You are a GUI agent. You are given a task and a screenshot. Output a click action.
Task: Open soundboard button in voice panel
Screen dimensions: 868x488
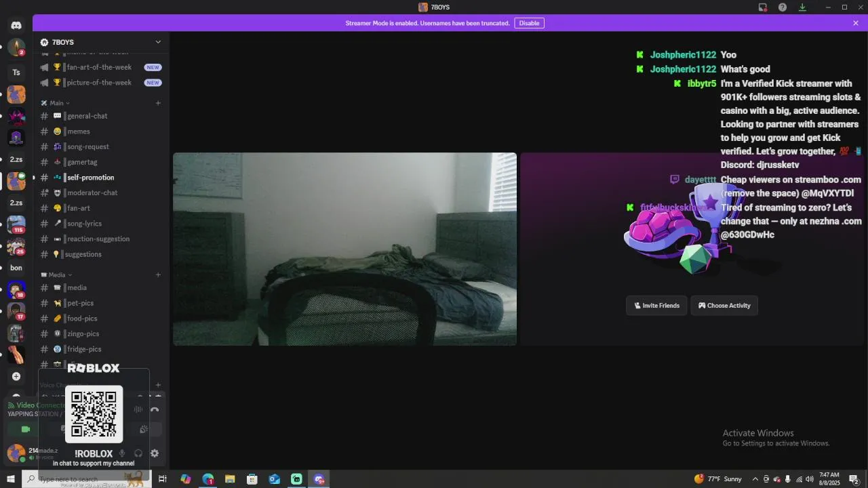144,429
